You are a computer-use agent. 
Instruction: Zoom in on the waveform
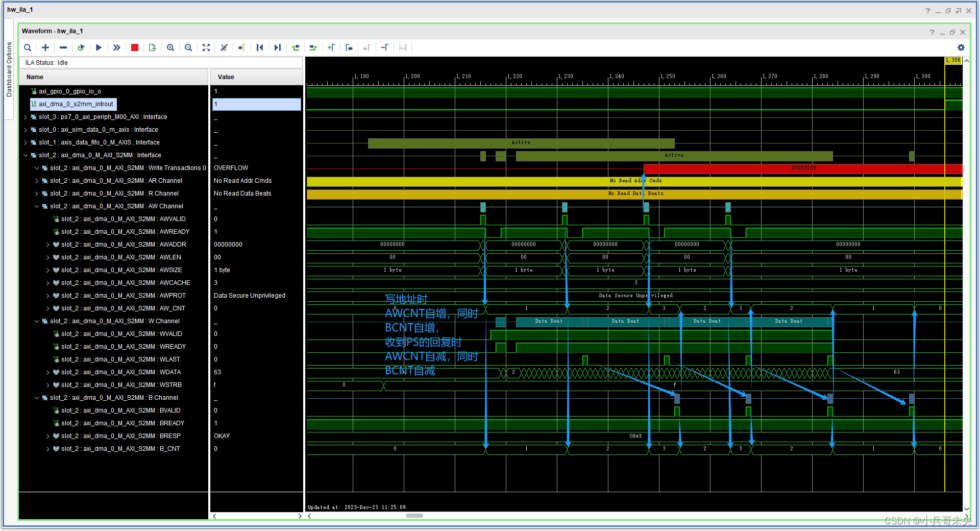click(170, 47)
